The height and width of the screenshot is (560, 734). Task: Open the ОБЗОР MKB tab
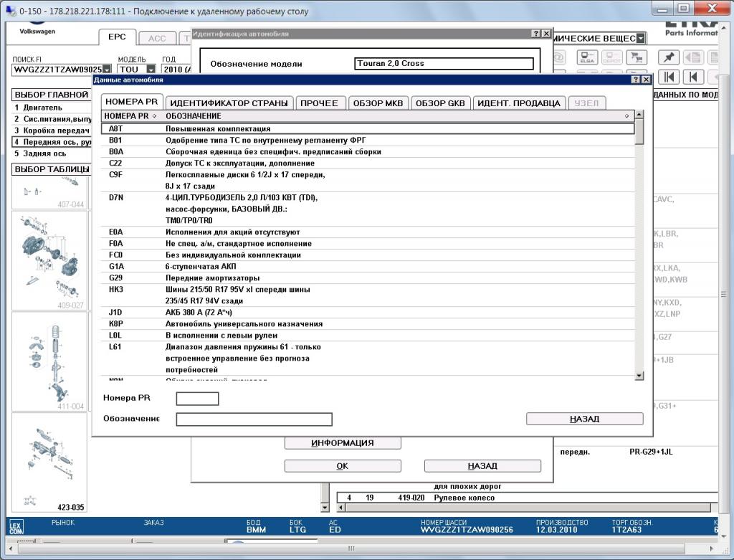tap(378, 103)
